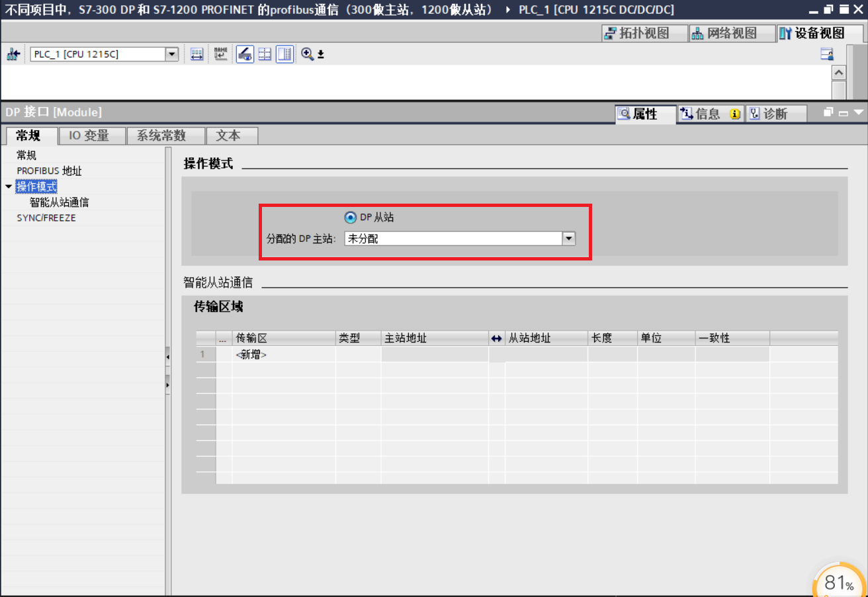
Task: Toggle the show address labels icon
Action: [x=197, y=54]
